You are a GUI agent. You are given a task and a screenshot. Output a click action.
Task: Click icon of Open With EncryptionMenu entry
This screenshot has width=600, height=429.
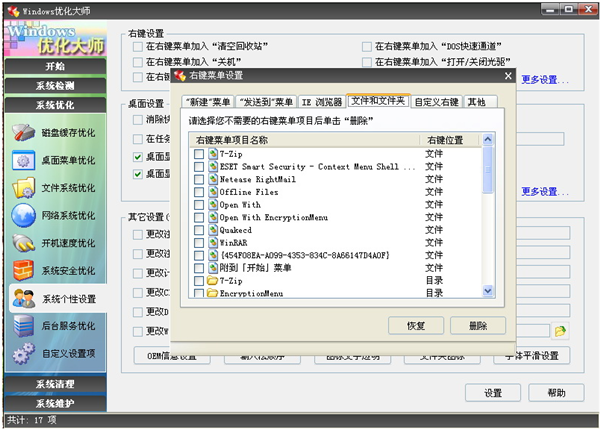(x=213, y=217)
